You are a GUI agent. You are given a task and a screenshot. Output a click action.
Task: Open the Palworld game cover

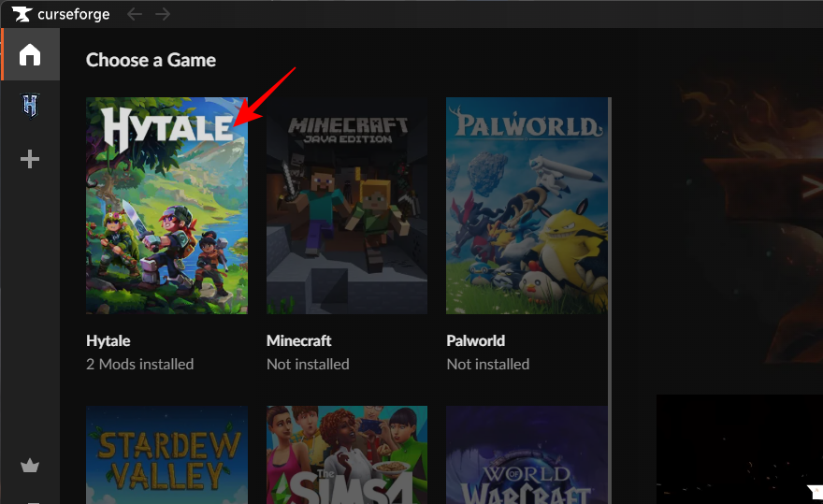(527, 206)
